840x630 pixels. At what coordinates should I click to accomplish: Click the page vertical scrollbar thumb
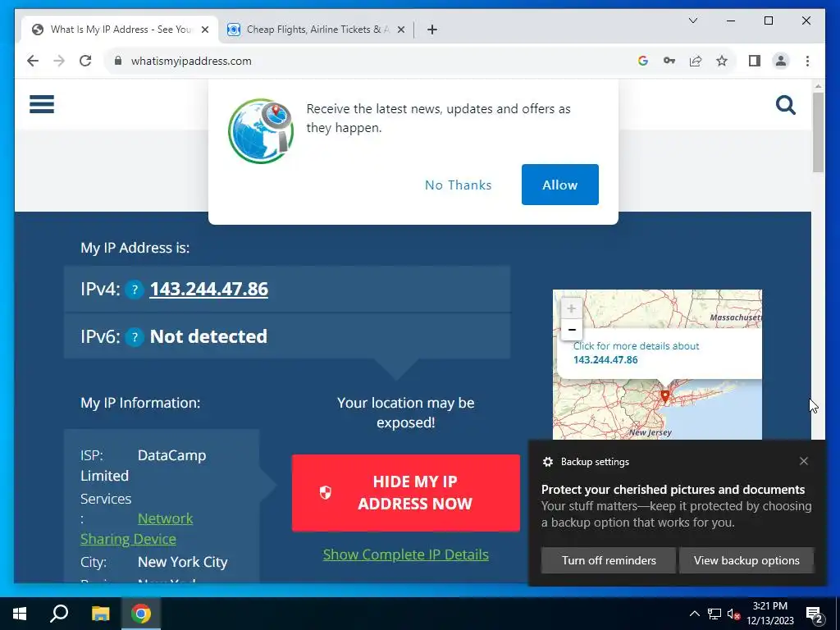[818, 132]
